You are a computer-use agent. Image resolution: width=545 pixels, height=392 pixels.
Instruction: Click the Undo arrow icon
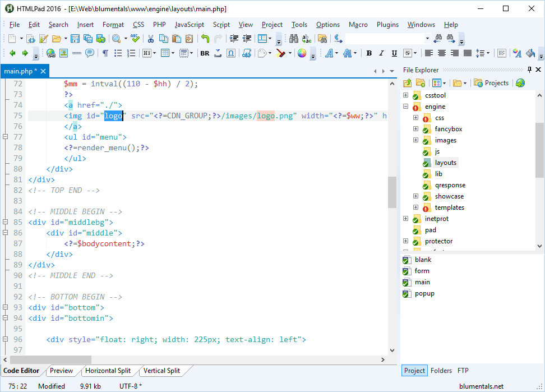205,39
